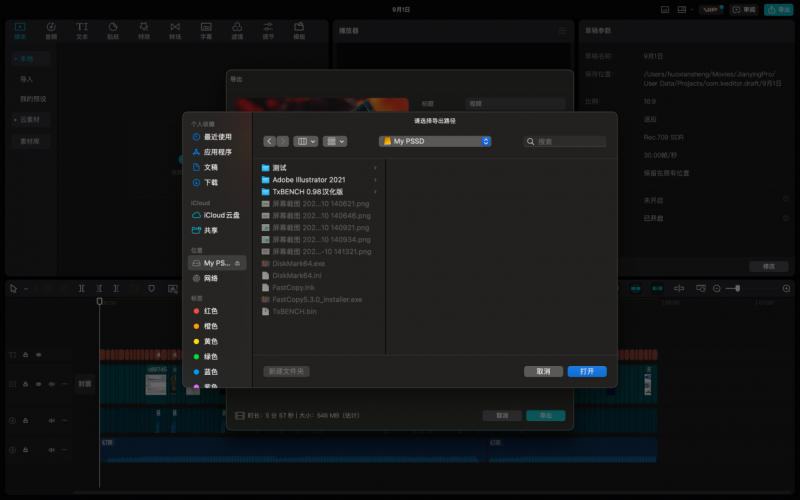Image resolution: width=800 pixels, height=500 pixels.
Task: Select Documents (文稿) in the sidebar
Action: click(211, 168)
